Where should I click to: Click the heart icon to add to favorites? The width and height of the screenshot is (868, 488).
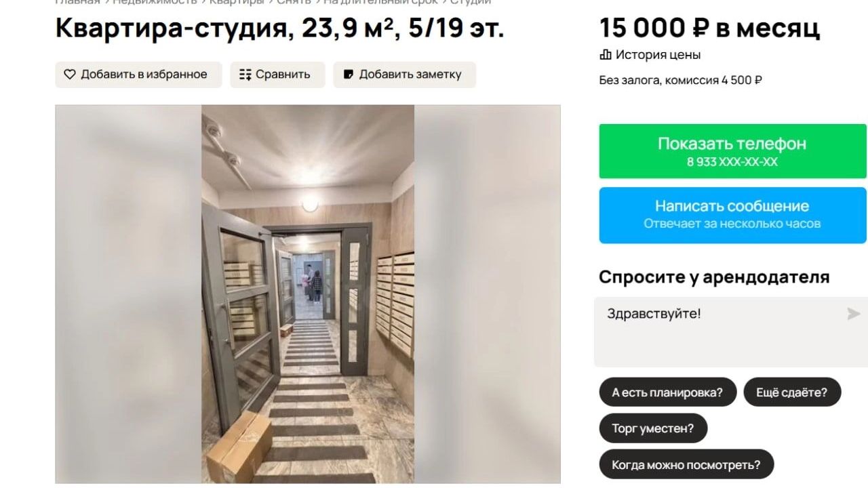[x=70, y=75]
